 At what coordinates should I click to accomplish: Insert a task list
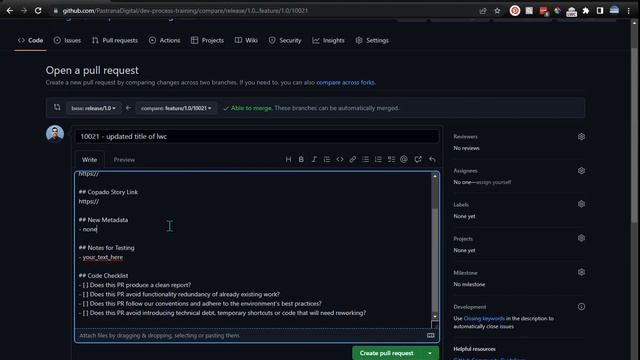(x=391, y=159)
